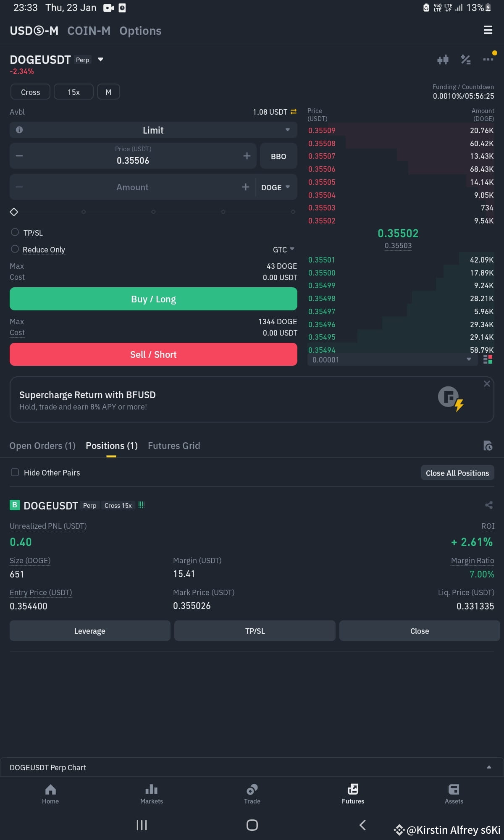Tap the amount slider diamond handle

pyautogui.click(x=14, y=212)
